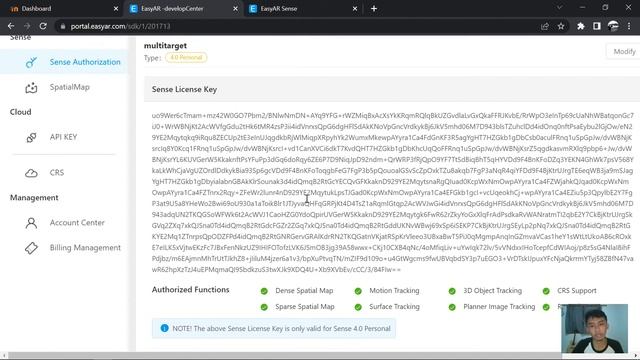Click the Planner Image Tracking label
This screenshot has height=360, width=640.
(x=499, y=307)
